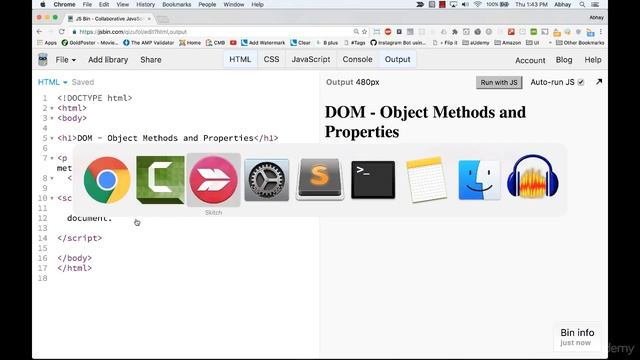Collapse the html tag fold arrow on line 2
640x360 pixels.
tap(52, 108)
